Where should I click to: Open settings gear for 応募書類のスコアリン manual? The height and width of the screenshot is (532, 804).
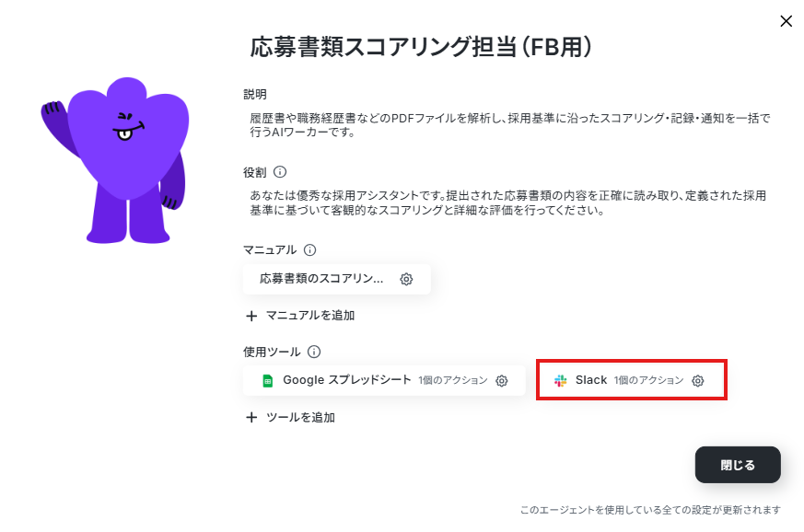pos(406,279)
